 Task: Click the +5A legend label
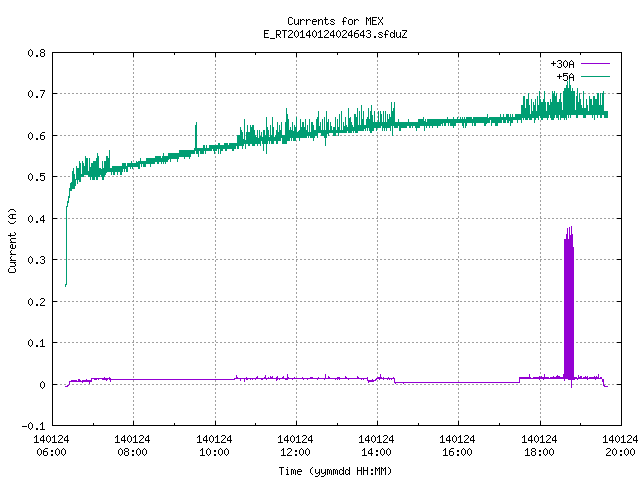point(565,77)
